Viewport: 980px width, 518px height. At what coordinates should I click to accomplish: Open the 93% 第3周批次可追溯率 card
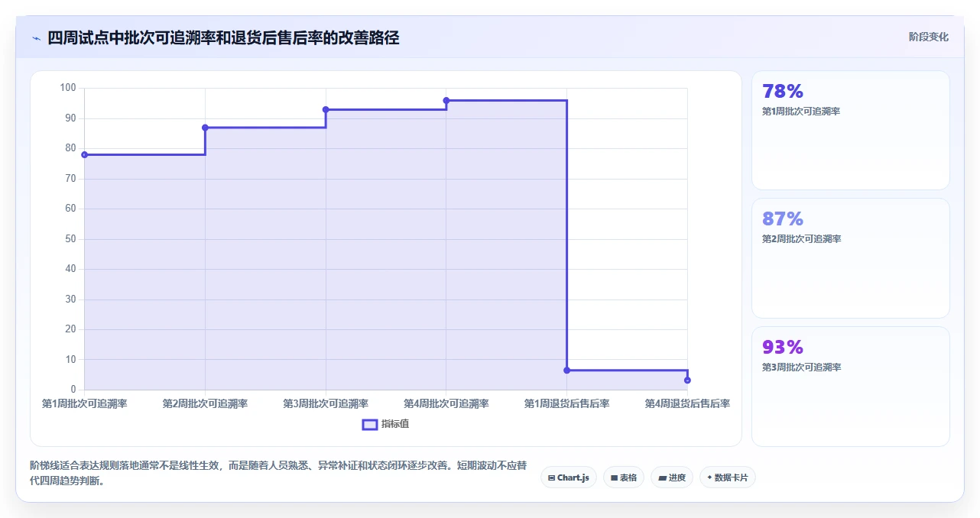tap(851, 387)
